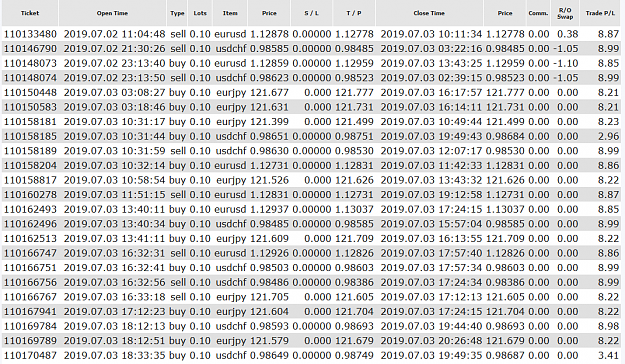The width and height of the screenshot is (625, 364).
Task: Click the Comm. column header
Action: [538, 13]
